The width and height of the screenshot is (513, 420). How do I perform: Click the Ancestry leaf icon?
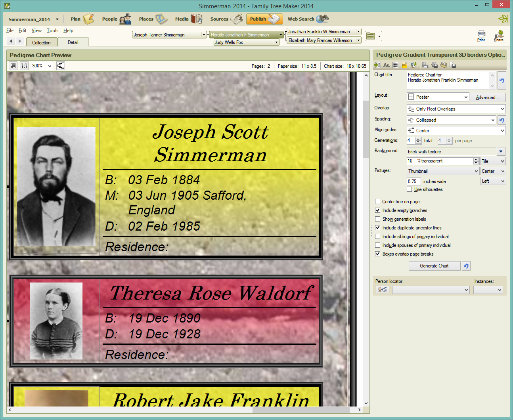503,19
